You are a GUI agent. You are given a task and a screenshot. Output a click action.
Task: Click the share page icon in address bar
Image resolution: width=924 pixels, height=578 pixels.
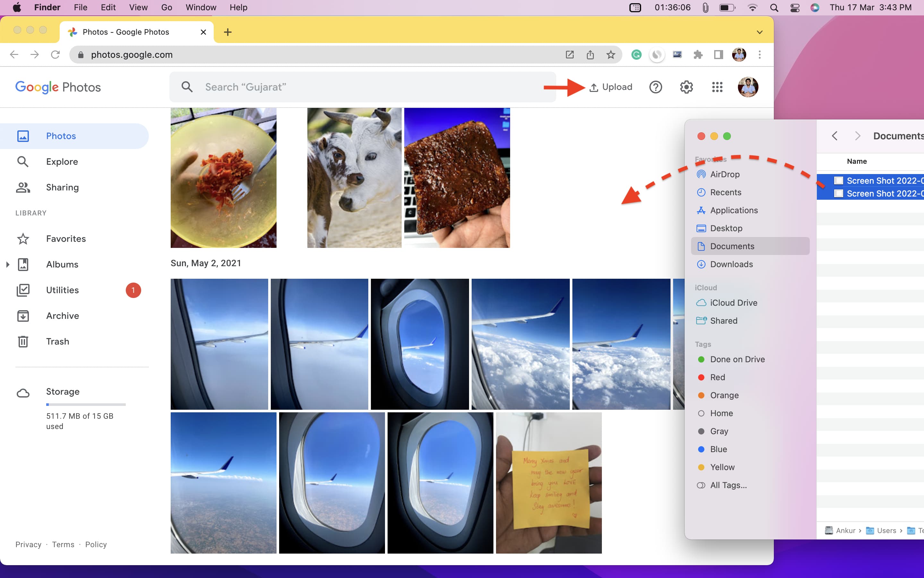click(590, 55)
